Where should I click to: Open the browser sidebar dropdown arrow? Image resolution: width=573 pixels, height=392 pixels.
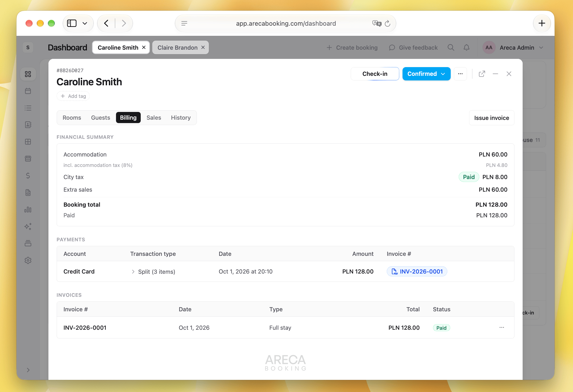(x=85, y=23)
